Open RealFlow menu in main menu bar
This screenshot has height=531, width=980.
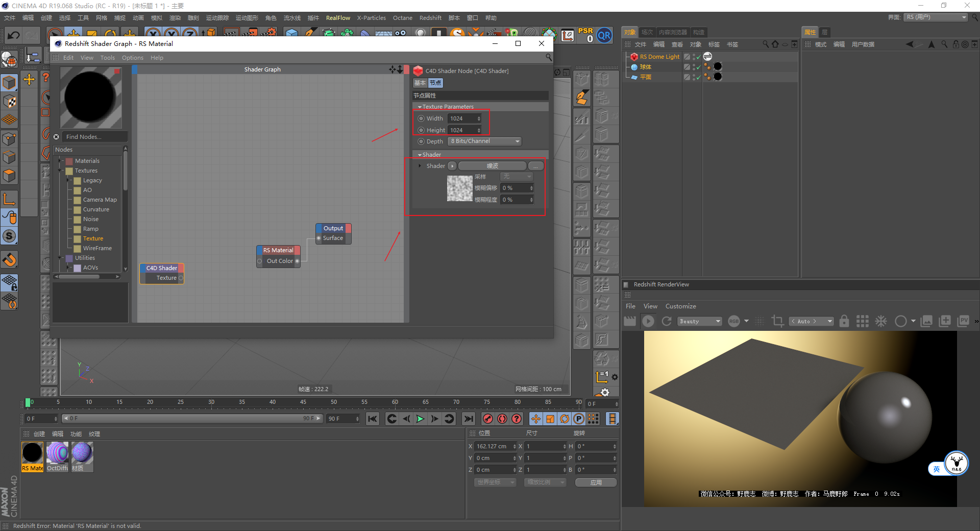coord(338,18)
